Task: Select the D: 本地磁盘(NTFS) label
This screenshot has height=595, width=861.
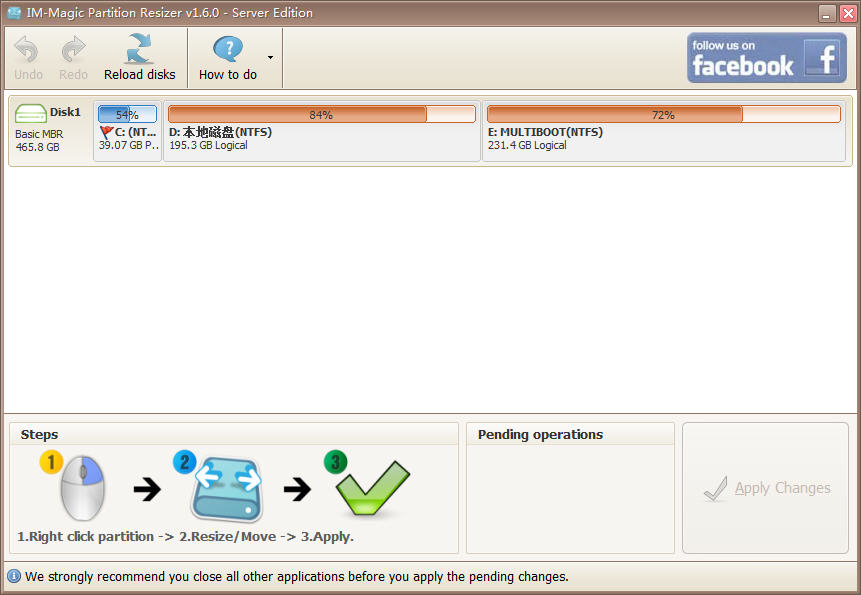Action: coord(220,132)
